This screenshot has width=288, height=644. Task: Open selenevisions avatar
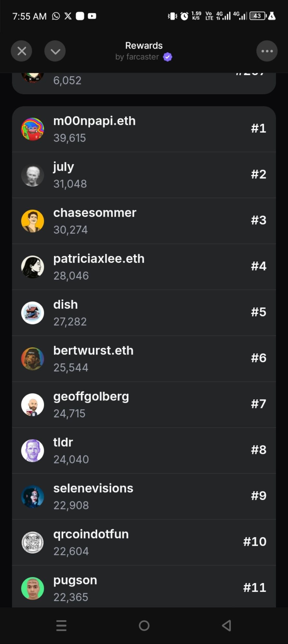(33, 497)
